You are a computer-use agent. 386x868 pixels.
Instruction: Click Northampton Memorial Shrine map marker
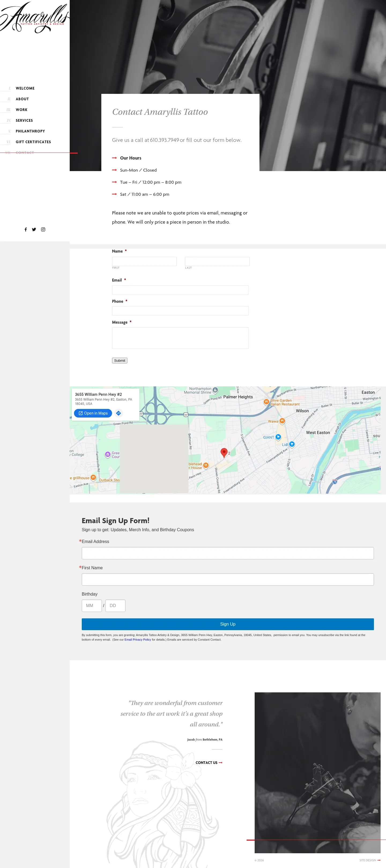(x=215, y=390)
